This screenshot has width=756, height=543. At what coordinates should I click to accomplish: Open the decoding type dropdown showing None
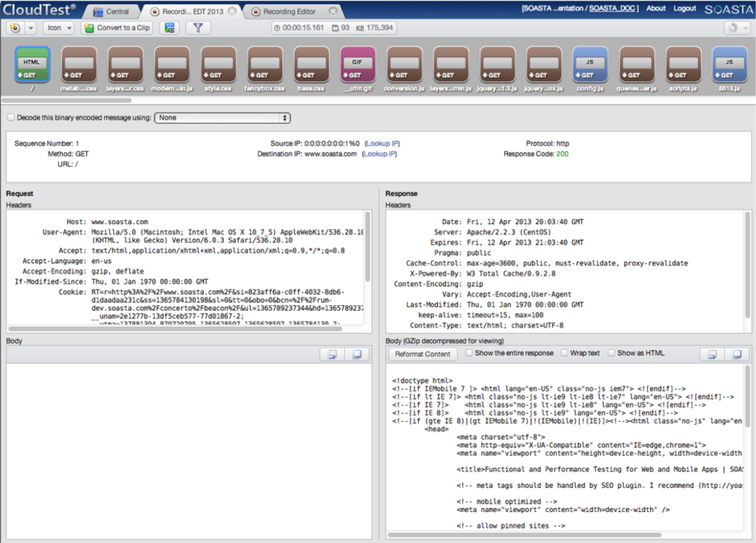[x=222, y=117]
